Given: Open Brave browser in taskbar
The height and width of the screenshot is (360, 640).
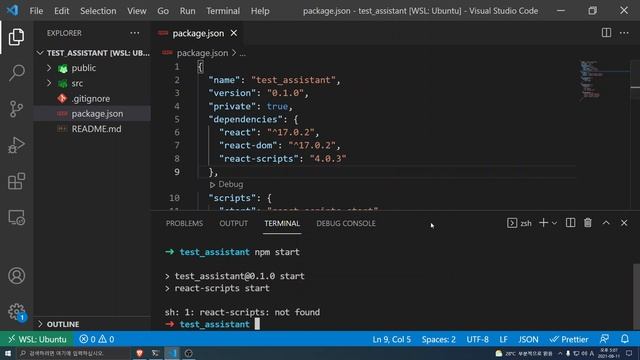Looking at the screenshot, I should pyautogui.click(x=139, y=353).
